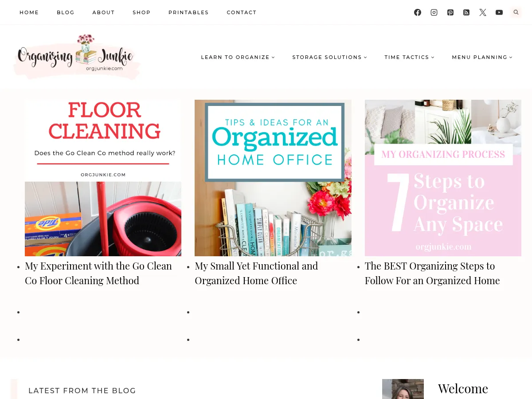
Task: Expand the Menu Planning dropdown
Action: pos(482,57)
